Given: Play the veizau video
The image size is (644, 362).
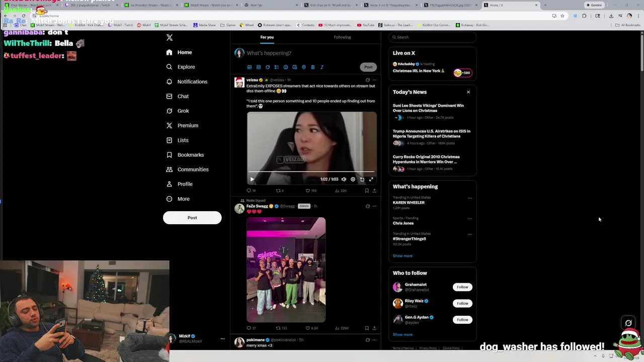Looking at the screenshot, I should coord(252,179).
